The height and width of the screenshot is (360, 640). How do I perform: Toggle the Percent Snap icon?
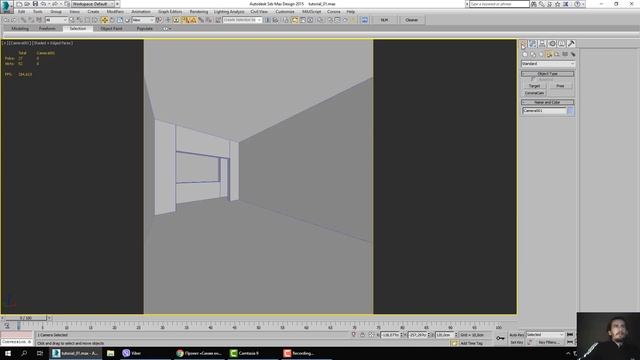point(200,20)
